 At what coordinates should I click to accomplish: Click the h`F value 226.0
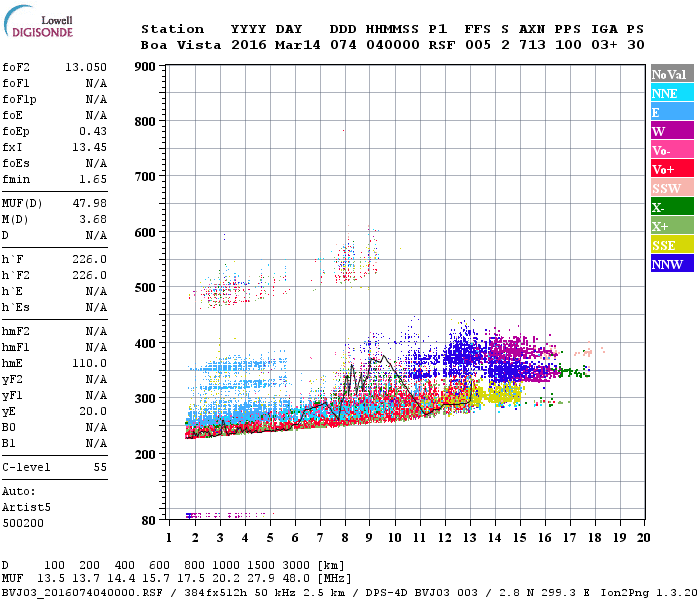coord(89,259)
